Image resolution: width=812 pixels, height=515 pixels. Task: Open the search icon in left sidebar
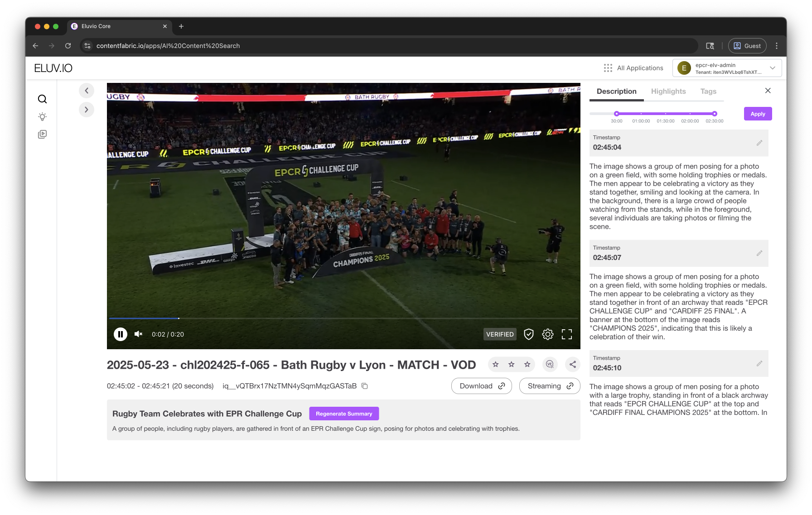[x=42, y=99]
